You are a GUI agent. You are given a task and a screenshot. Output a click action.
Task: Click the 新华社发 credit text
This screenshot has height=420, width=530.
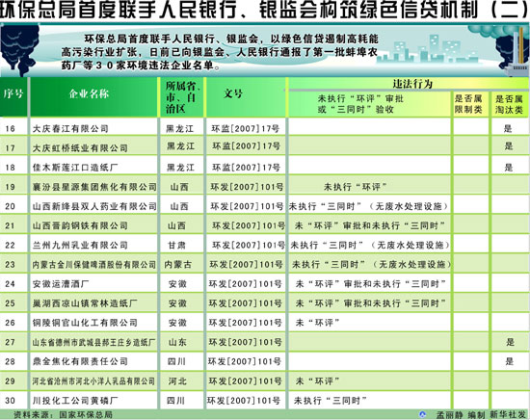pos(508,414)
